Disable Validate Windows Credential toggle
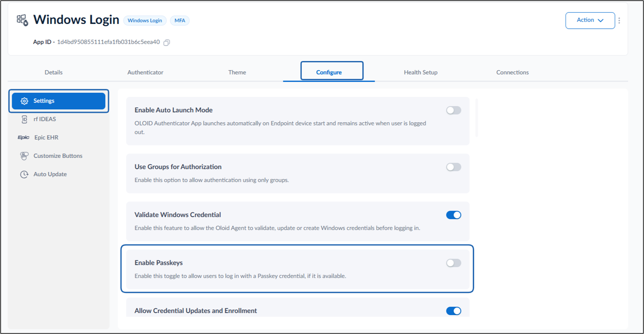The image size is (644, 334). 453,215
